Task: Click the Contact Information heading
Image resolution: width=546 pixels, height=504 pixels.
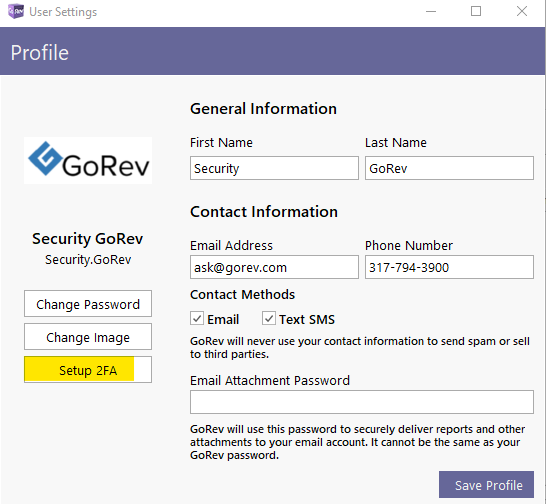Action: tap(264, 212)
